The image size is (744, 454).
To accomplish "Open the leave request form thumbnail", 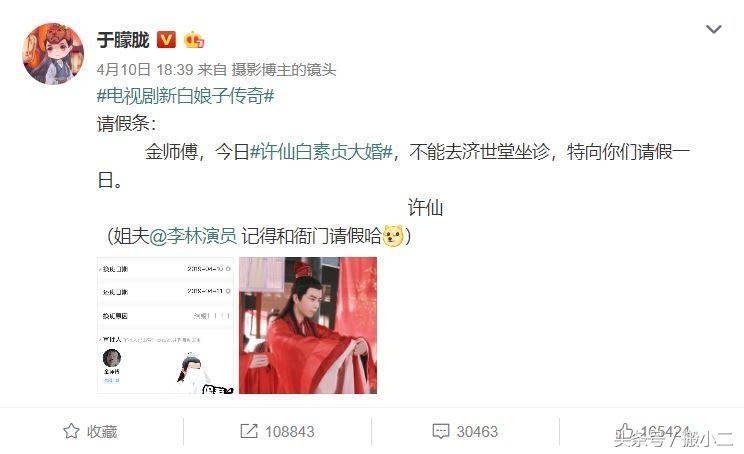I will pyautogui.click(x=166, y=325).
